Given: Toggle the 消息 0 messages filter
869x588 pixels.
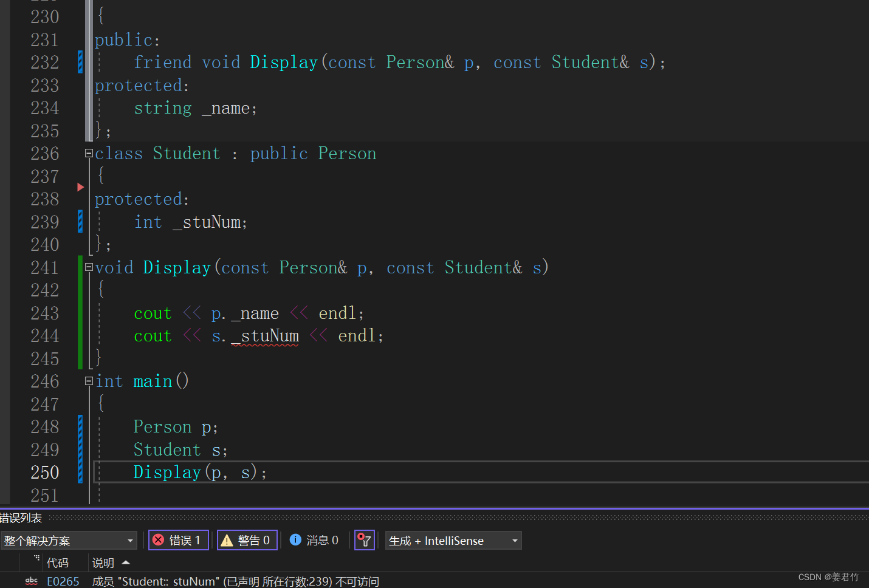Looking at the screenshot, I should click(314, 540).
